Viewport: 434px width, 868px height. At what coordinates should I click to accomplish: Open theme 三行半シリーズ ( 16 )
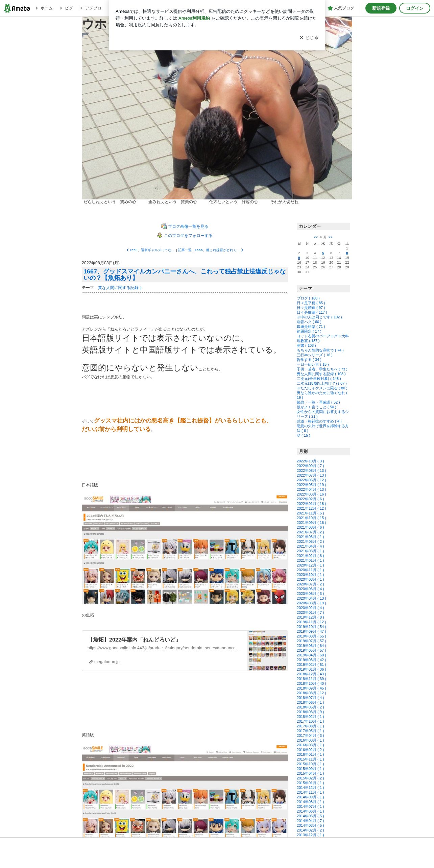(x=314, y=355)
